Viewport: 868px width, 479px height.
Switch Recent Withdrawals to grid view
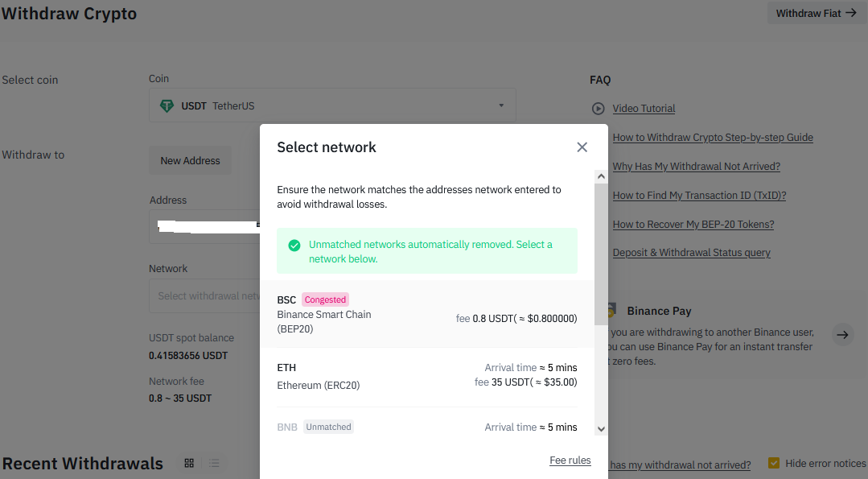coord(188,463)
